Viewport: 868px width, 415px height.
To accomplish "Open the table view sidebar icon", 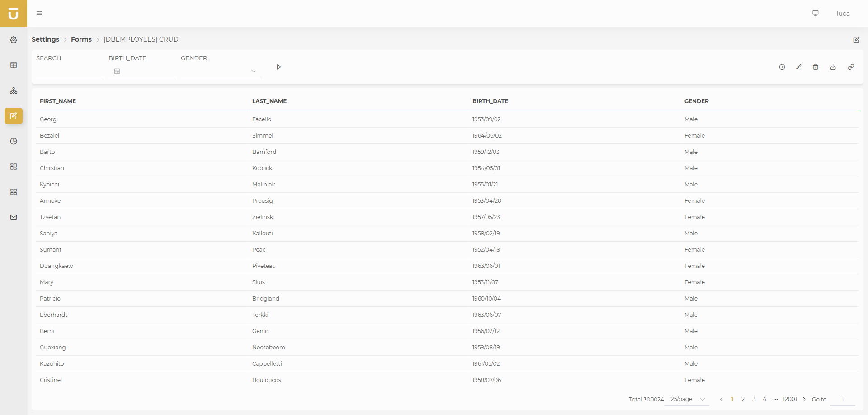I will point(14,65).
